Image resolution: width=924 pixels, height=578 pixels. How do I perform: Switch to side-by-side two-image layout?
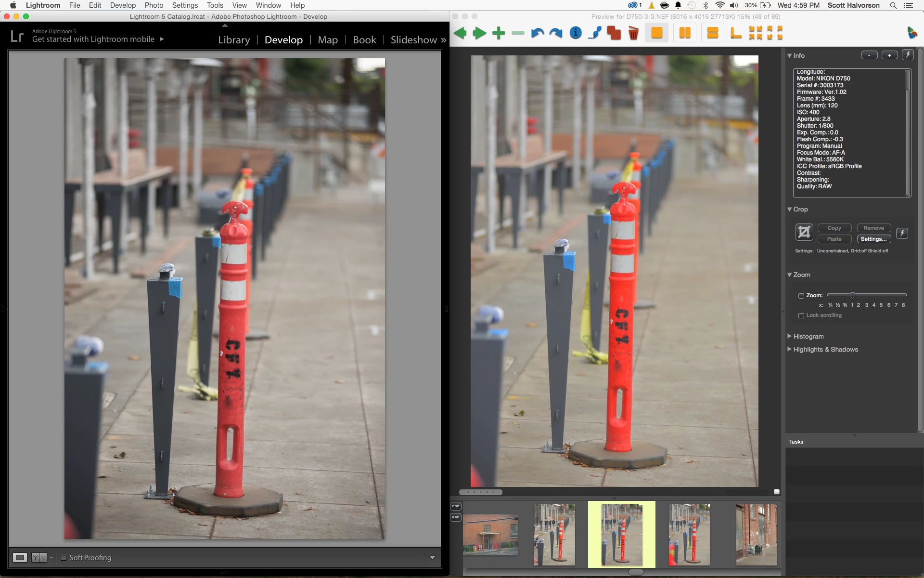684,33
